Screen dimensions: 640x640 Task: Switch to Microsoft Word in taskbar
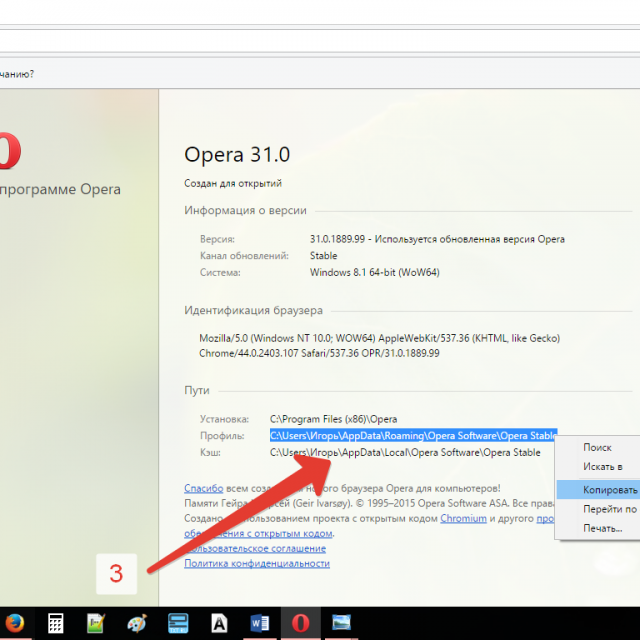coord(260,623)
